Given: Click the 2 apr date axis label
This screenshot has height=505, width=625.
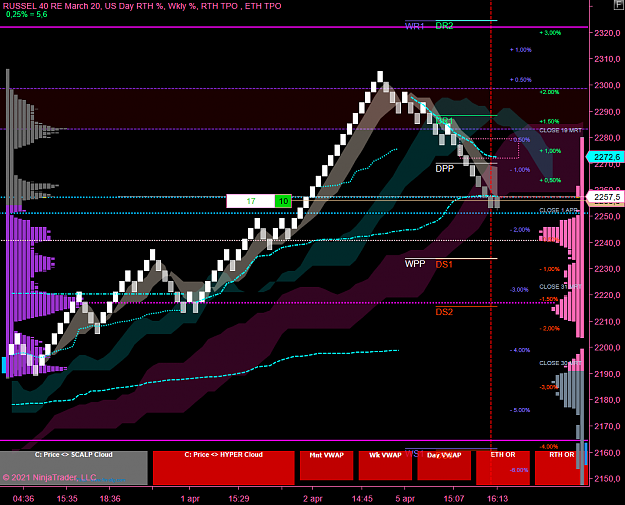Looking at the screenshot, I should (313, 499).
